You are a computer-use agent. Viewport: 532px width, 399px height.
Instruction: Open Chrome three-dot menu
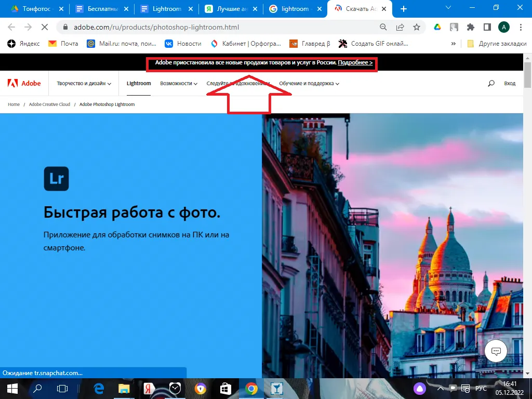[521, 27]
